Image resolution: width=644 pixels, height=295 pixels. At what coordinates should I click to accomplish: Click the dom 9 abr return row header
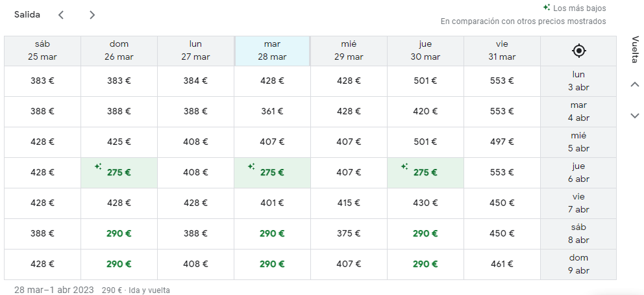pos(578,264)
